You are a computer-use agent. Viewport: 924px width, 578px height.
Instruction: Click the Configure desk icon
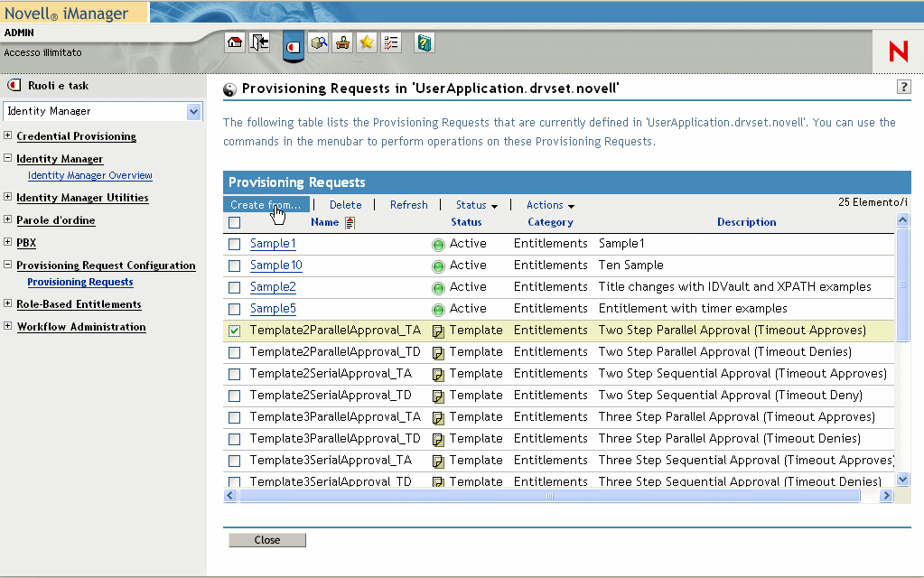[x=342, y=42]
